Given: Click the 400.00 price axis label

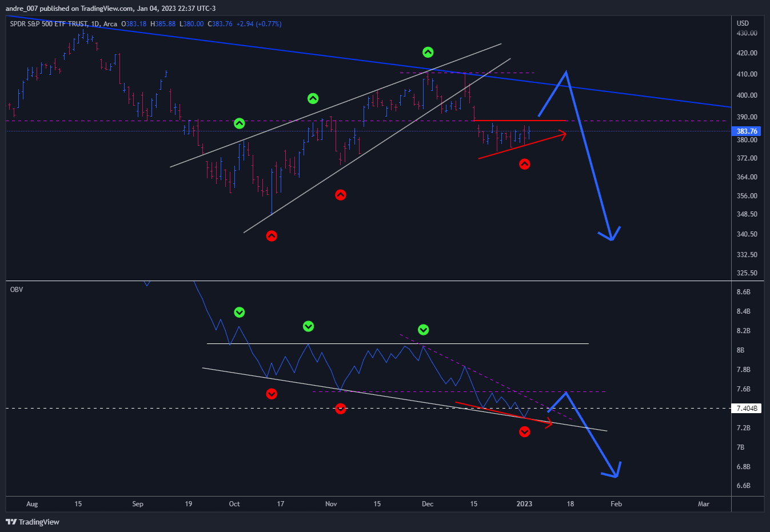Looking at the screenshot, I should (747, 95).
